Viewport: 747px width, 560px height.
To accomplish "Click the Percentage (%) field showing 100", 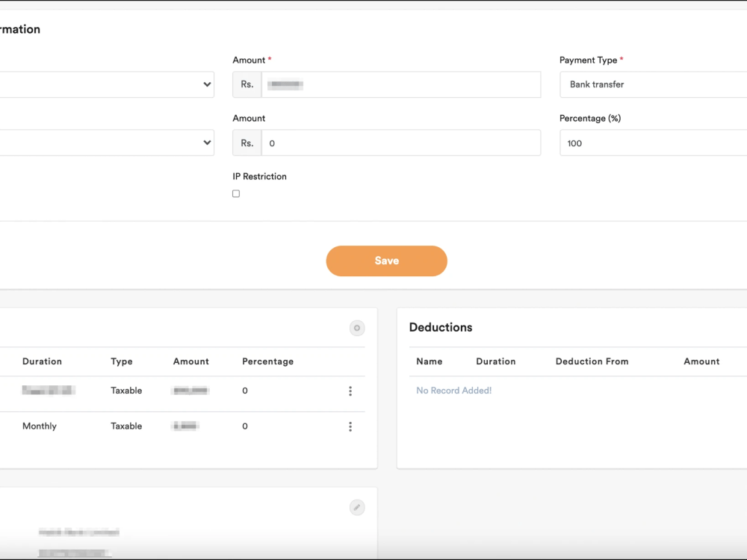I will pos(653,143).
